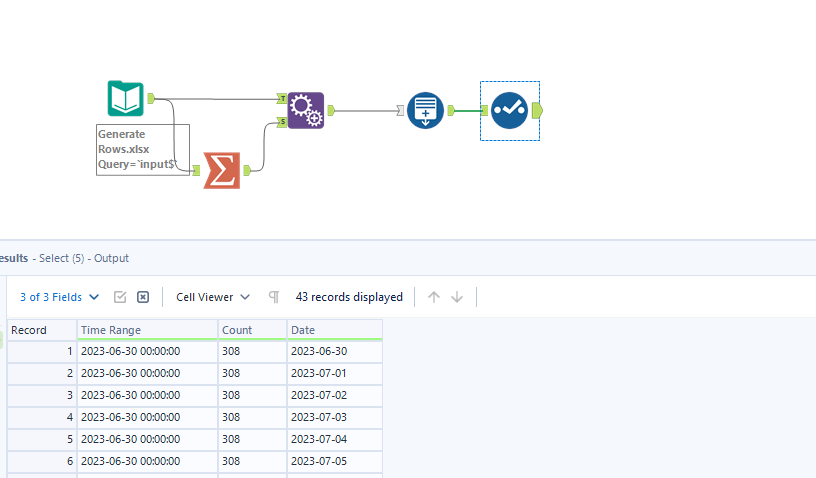Click Select tool output anchor
Screen dimensions: 816x478
pos(537,110)
